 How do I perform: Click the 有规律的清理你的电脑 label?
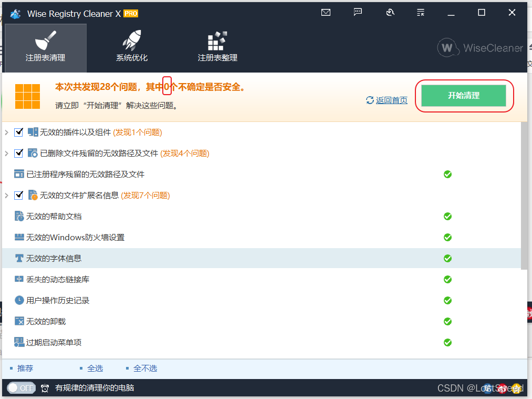pyautogui.click(x=95, y=388)
